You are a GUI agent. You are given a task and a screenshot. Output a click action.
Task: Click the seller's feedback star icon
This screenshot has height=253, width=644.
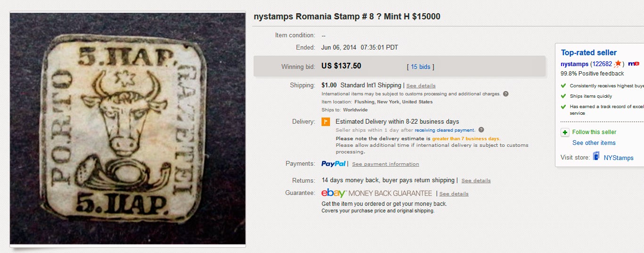click(618, 64)
